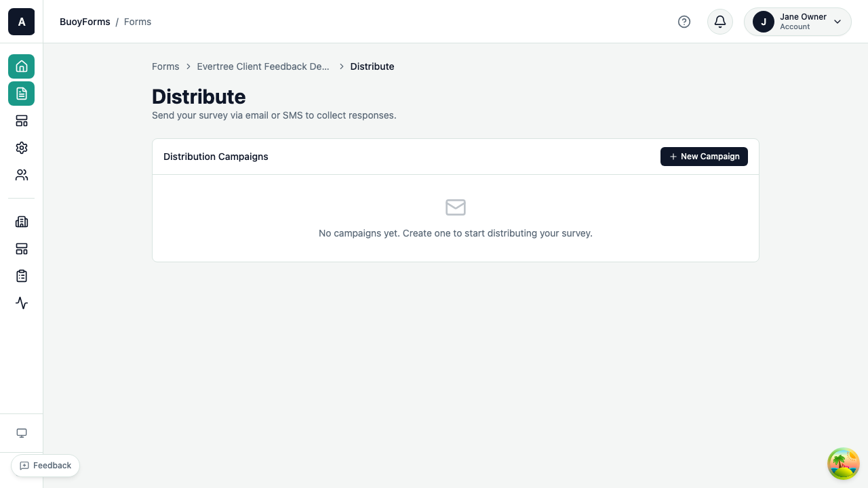Open Settings via the gear icon

(x=21, y=148)
